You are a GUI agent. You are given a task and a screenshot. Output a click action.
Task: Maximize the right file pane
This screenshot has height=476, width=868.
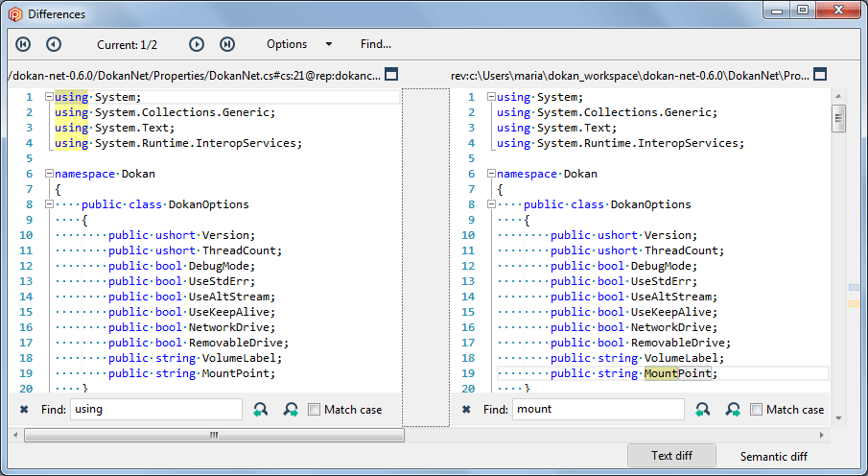coord(820,74)
